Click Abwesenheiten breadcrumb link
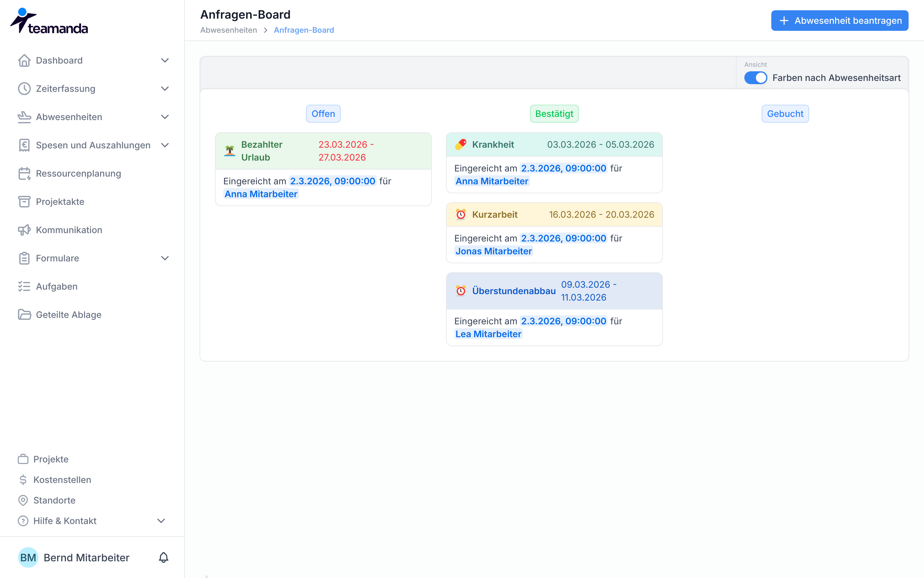 pyautogui.click(x=229, y=30)
